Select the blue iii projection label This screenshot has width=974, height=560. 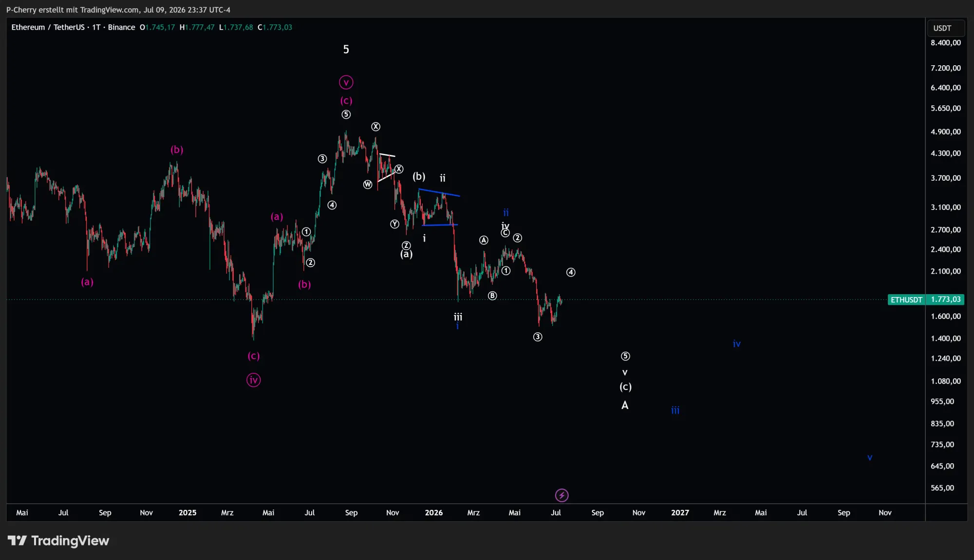pyautogui.click(x=675, y=410)
